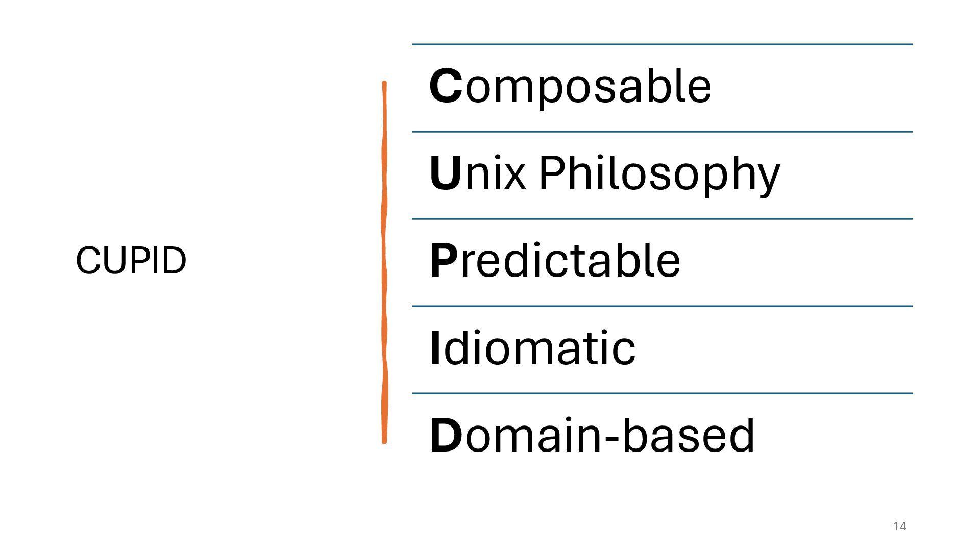Viewport: 980px width, 551px height.
Task: Select the separator line above Predictable
Action: coord(662,219)
